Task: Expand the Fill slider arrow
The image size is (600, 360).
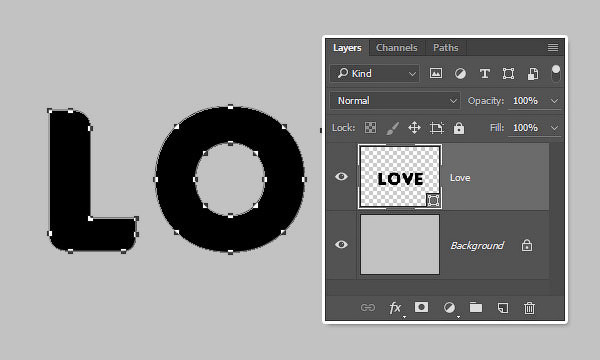Action: [x=554, y=128]
